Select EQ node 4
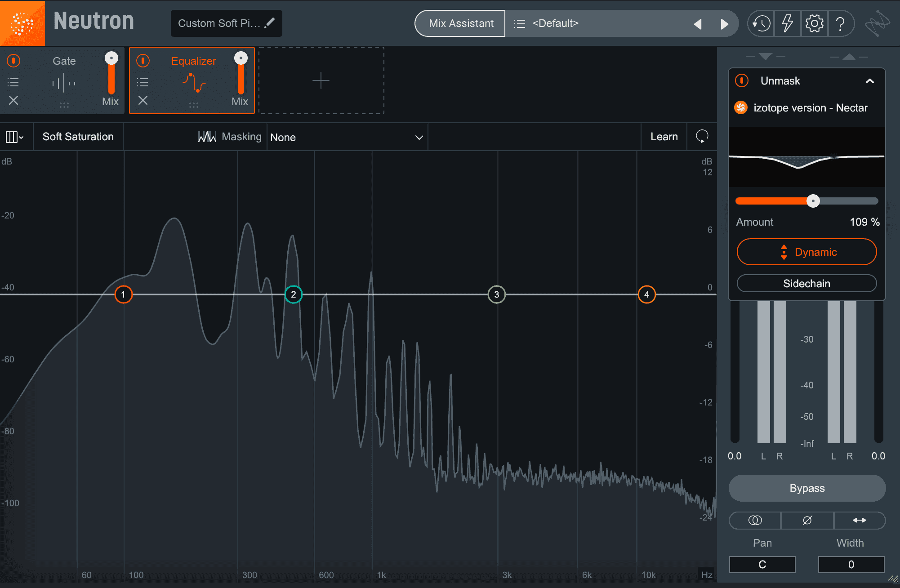Screen dimensions: 900x588 (x=647, y=294)
